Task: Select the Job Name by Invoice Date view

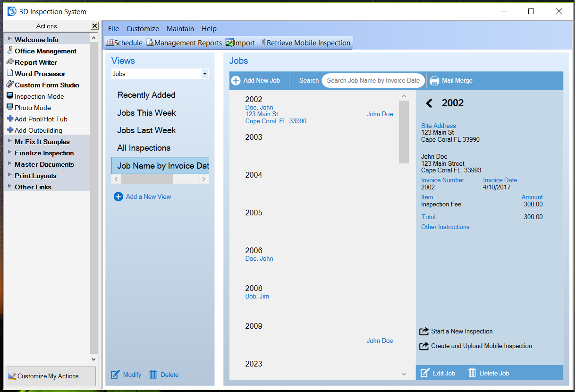Action: coord(160,166)
